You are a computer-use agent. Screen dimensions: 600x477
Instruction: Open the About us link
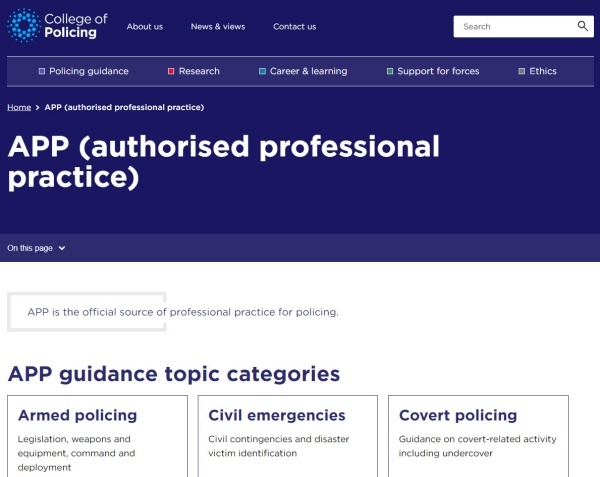(x=145, y=26)
